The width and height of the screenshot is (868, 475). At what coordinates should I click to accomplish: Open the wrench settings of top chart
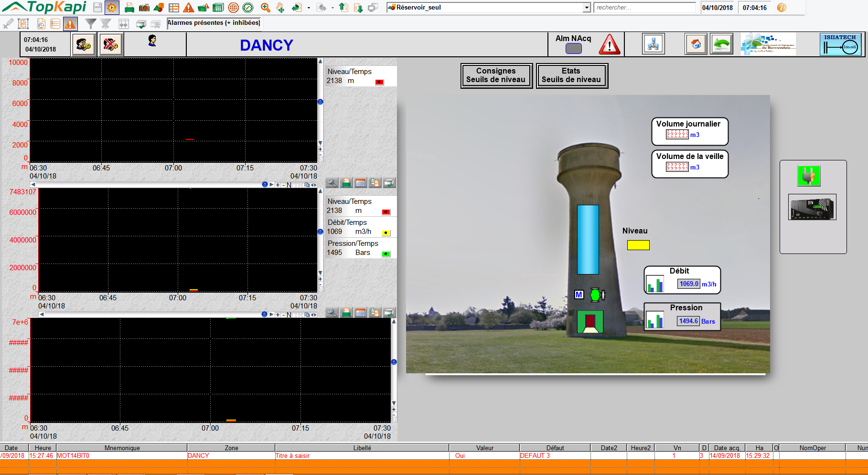coord(332,183)
